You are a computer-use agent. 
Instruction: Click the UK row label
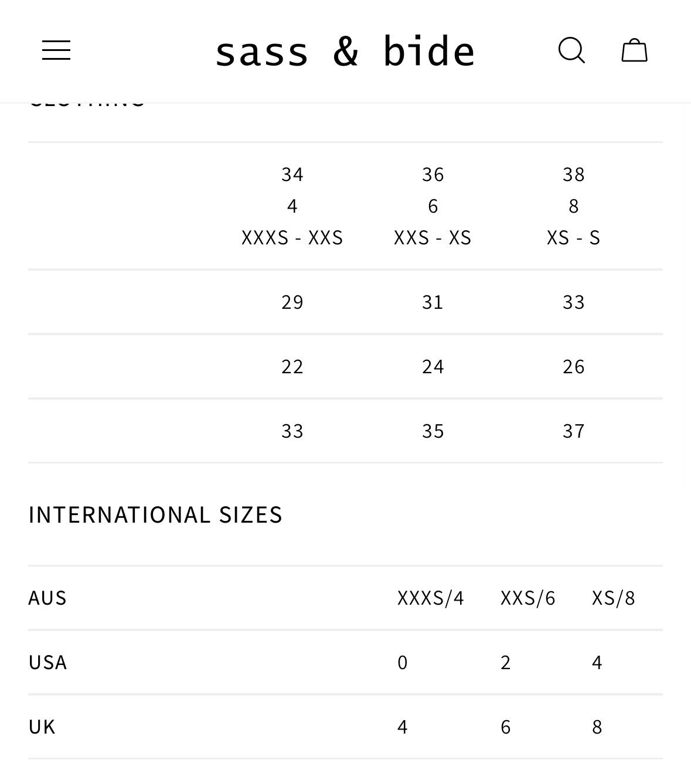[42, 727]
